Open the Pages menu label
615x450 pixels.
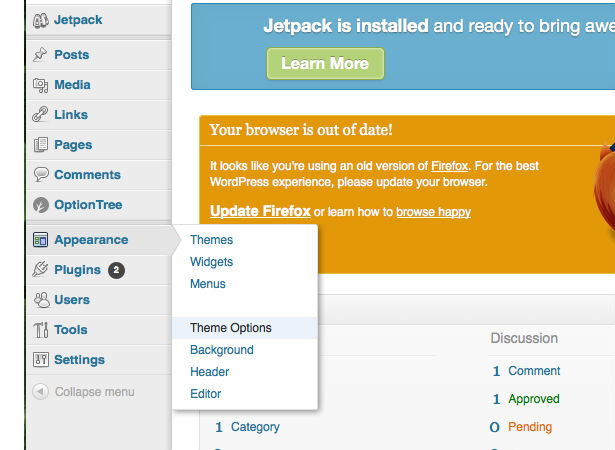pyautogui.click(x=73, y=145)
